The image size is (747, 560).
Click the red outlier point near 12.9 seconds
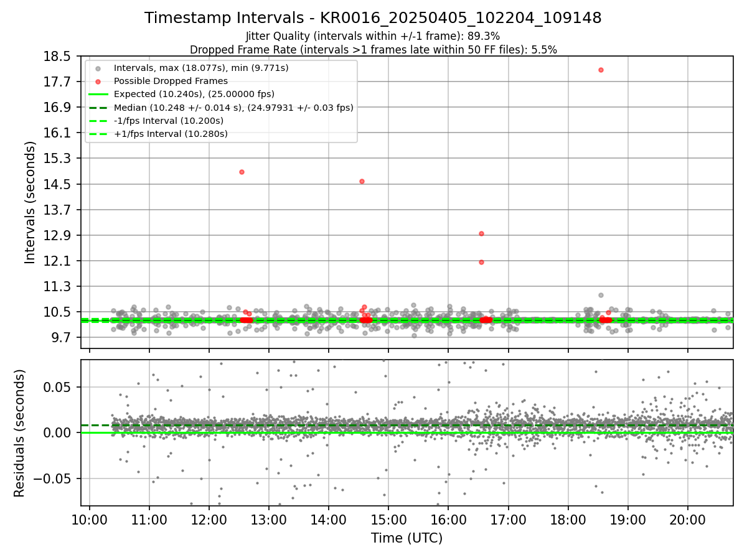click(x=481, y=233)
